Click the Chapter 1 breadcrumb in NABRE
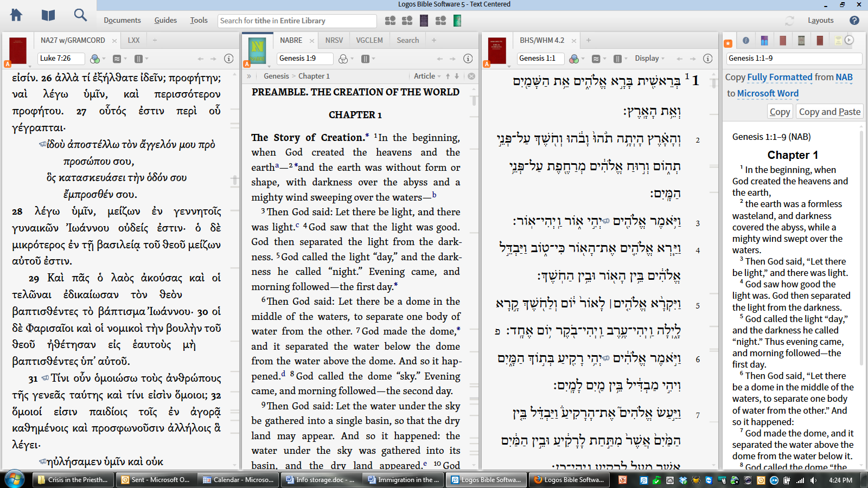The image size is (868, 488). pos(314,76)
